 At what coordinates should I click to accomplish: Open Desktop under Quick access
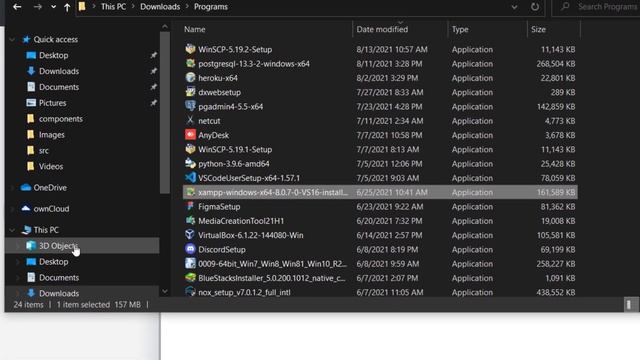click(53, 56)
